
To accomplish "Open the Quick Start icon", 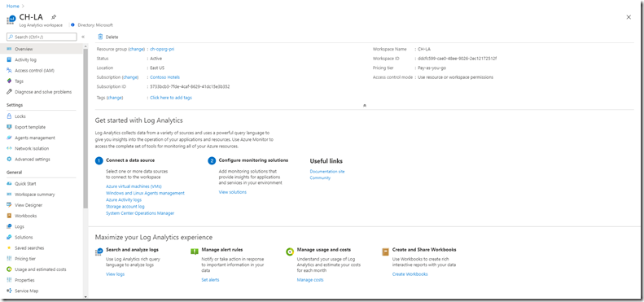I will 9,184.
